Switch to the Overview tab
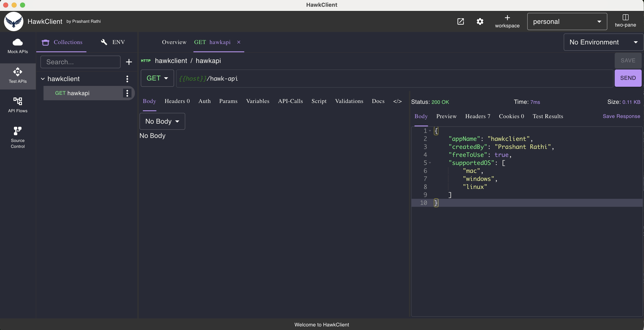644x330 pixels. (x=174, y=42)
